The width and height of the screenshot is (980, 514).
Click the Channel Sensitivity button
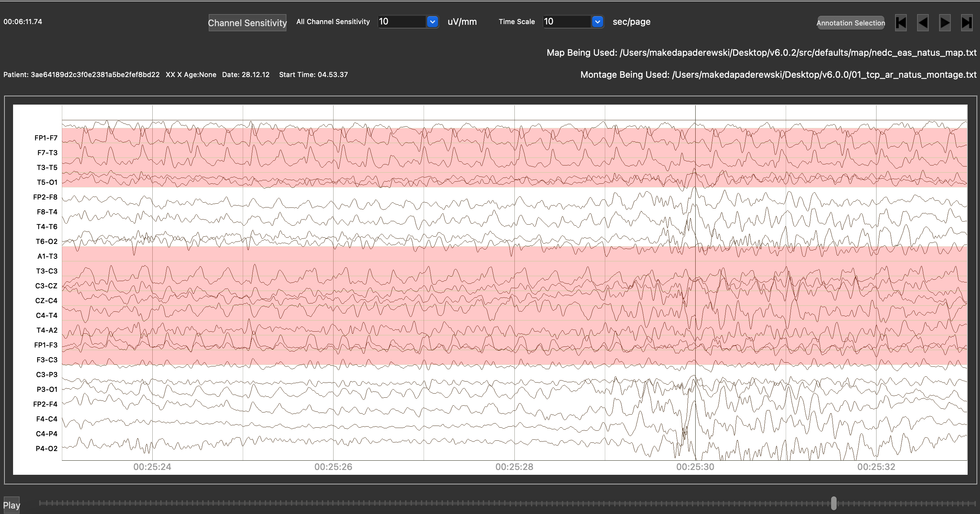click(247, 23)
